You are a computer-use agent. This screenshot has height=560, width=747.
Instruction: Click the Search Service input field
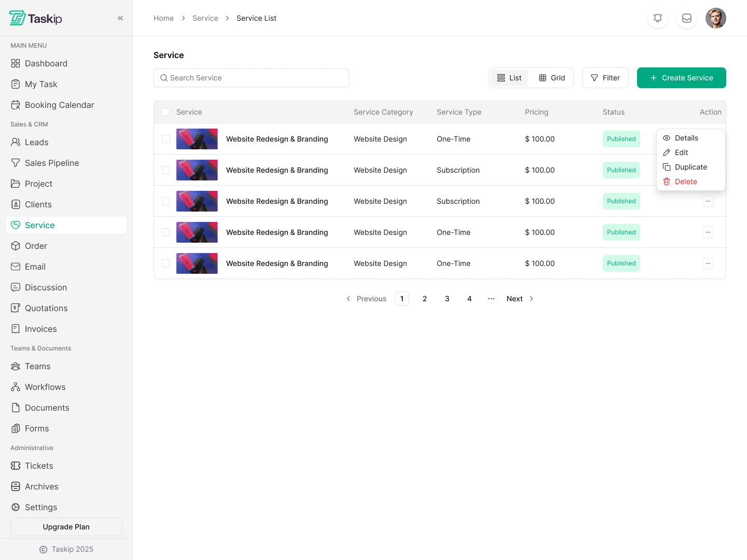(x=252, y=78)
